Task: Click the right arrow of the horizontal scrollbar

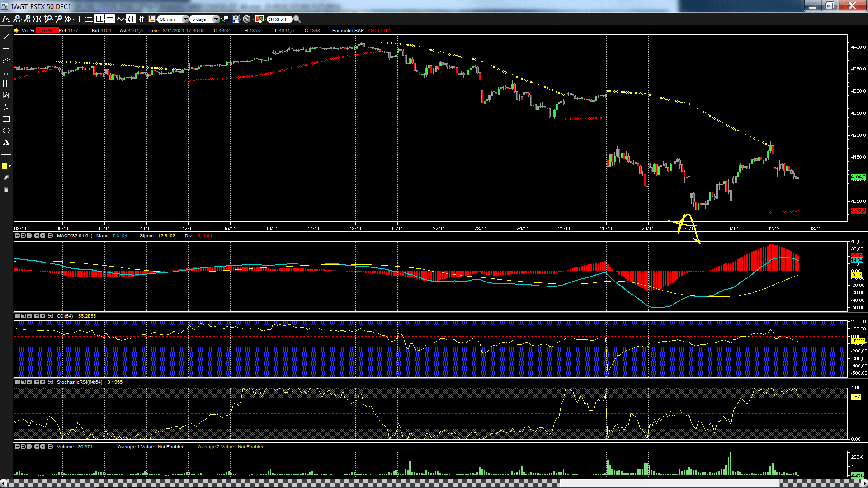Action: pos(864,483)
